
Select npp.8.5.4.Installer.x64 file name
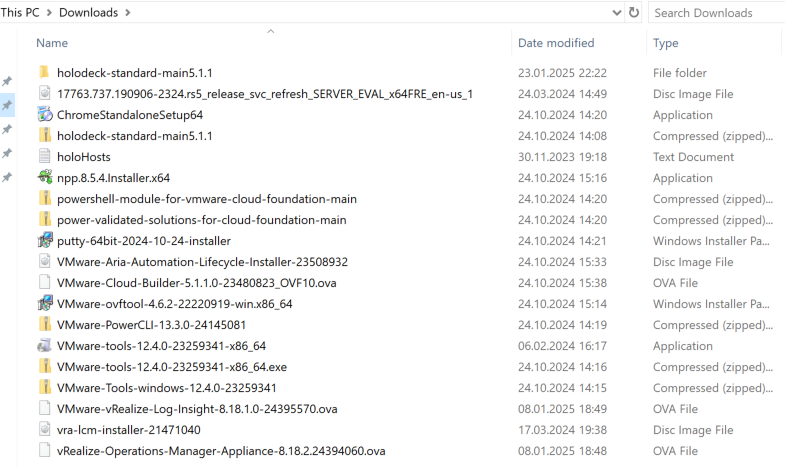[x=114, y=178]
